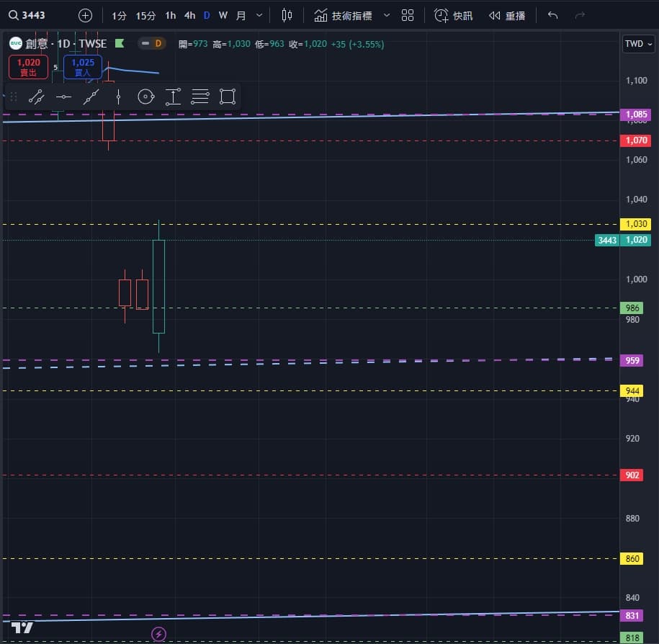Expand the timeframe interval dropdown chevron
Screen dimensions: 659x644
[259, 15]
